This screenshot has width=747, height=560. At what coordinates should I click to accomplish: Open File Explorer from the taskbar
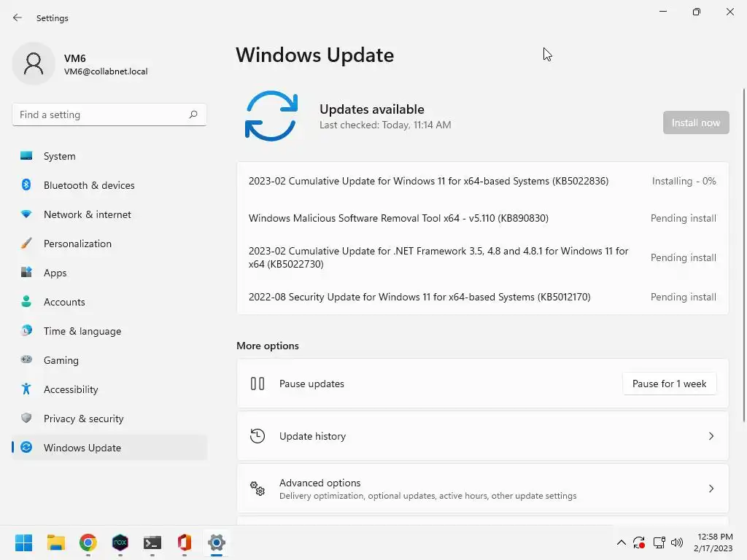(x=55, y=542)
